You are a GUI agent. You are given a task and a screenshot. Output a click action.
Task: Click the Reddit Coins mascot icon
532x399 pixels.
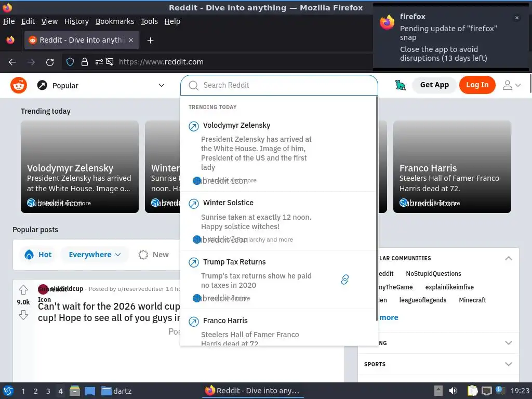click(401, 85)
